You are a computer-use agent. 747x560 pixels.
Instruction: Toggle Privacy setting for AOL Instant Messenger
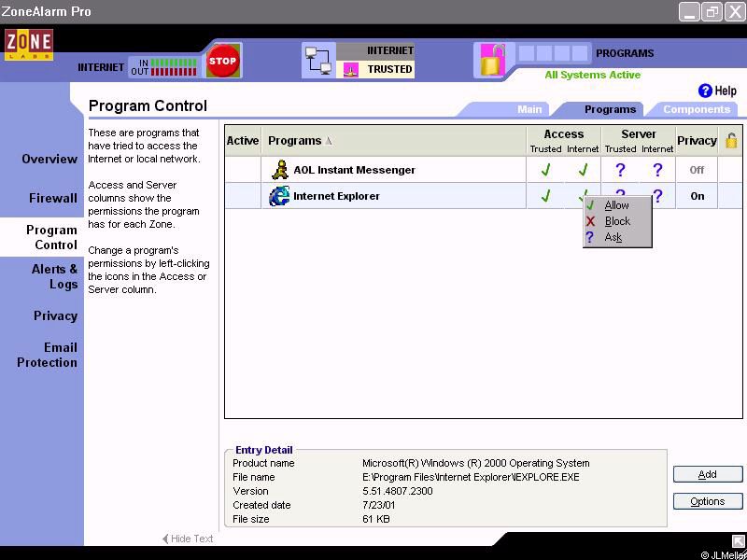(697, 170)
